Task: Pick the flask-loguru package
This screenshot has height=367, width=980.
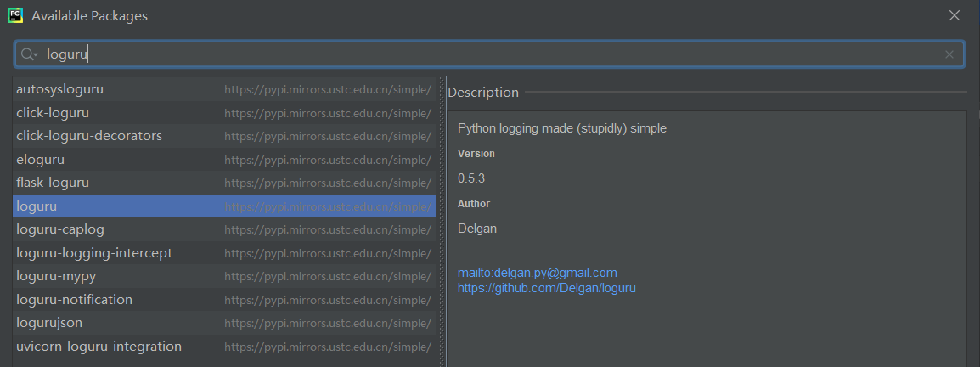Action: click(x=53, y=183)
